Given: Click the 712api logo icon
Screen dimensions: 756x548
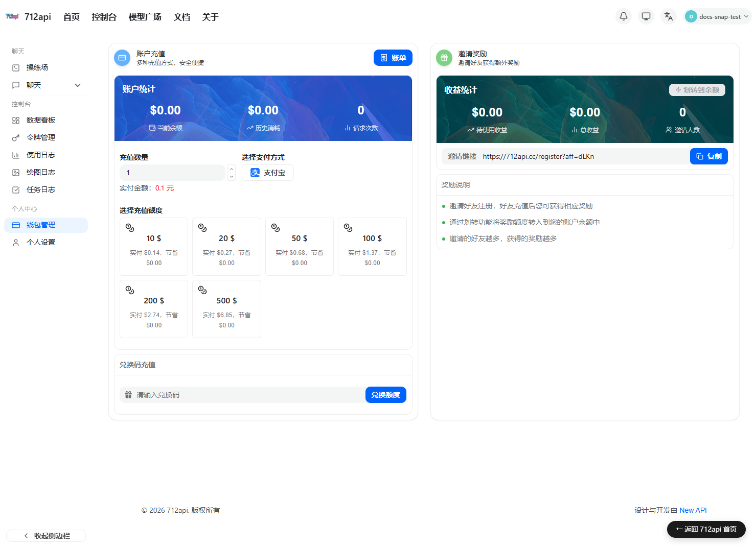Looking at the screenshot, I should [x=12, y=16].
